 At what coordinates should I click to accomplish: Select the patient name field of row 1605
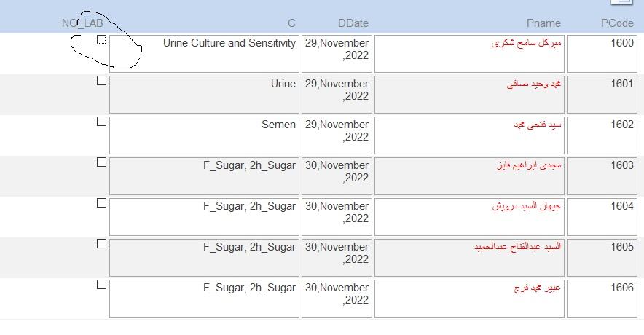pyautogui.click(x=469, y=258)
